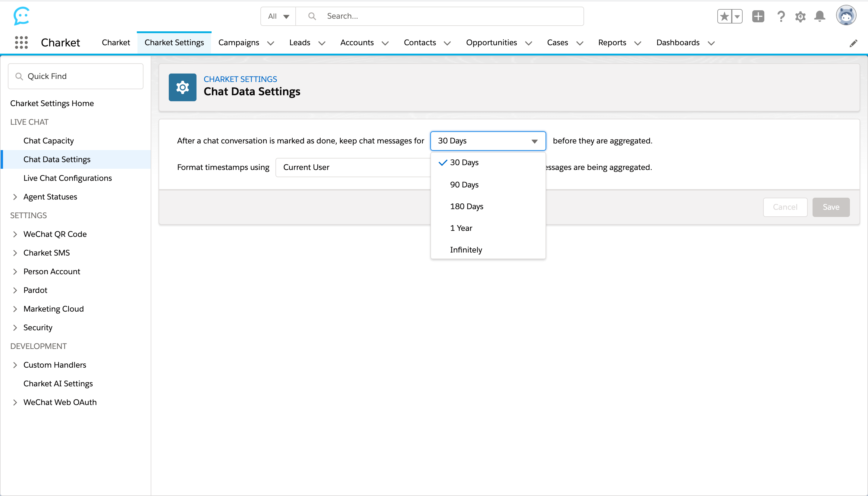Click the Charket logo icon
The image size is (868, 496).
click(21, 16)
